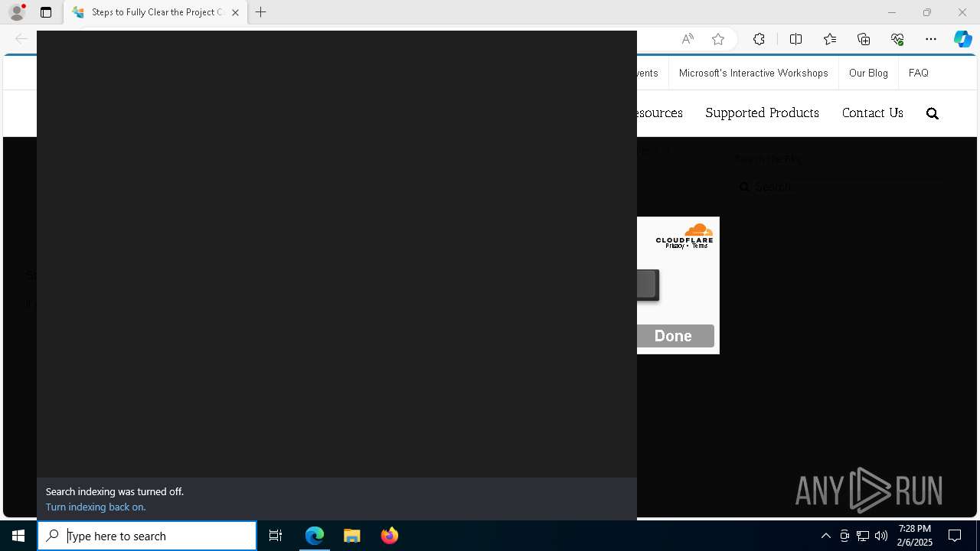Open Microsoft's Interactive Workshops menu item
Image resolution: width=980 pixels, height=551 pixels.
tap(753, 73)
